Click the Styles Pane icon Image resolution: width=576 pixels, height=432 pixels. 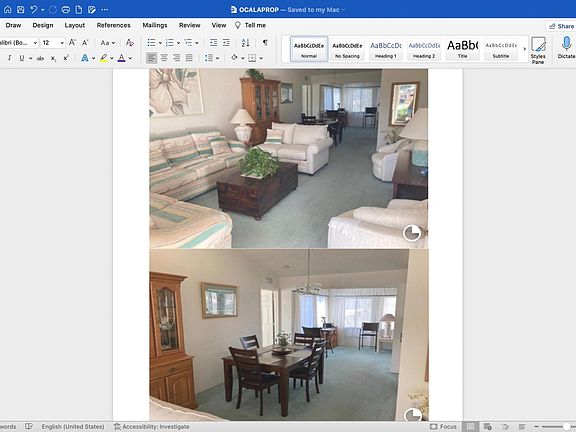(x=538, y=50)
